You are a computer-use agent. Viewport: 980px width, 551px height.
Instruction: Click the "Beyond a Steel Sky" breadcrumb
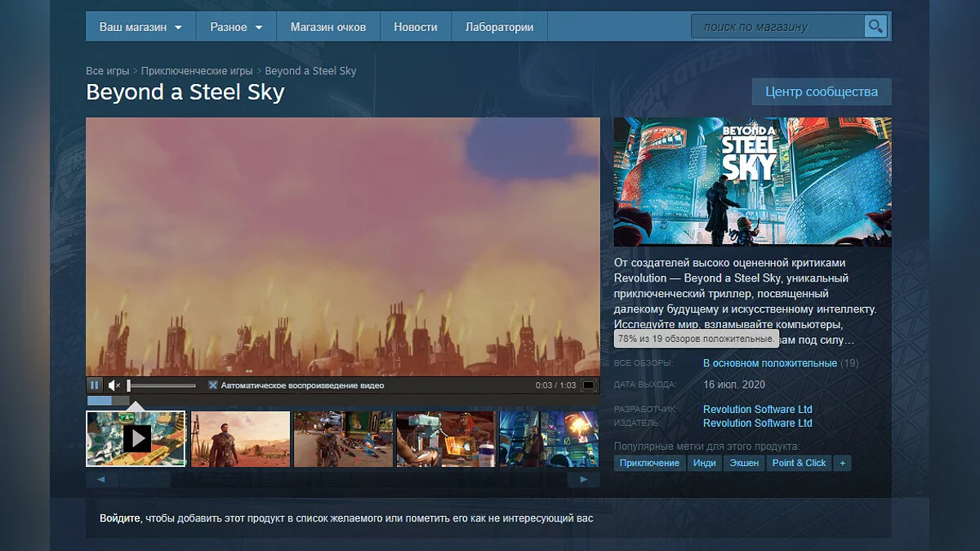pyautogui.click(x=311, y=71)
